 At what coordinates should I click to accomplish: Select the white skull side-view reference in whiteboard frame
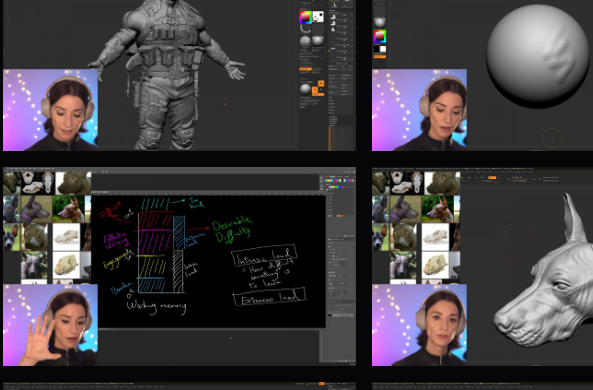[x=66, y=237]
